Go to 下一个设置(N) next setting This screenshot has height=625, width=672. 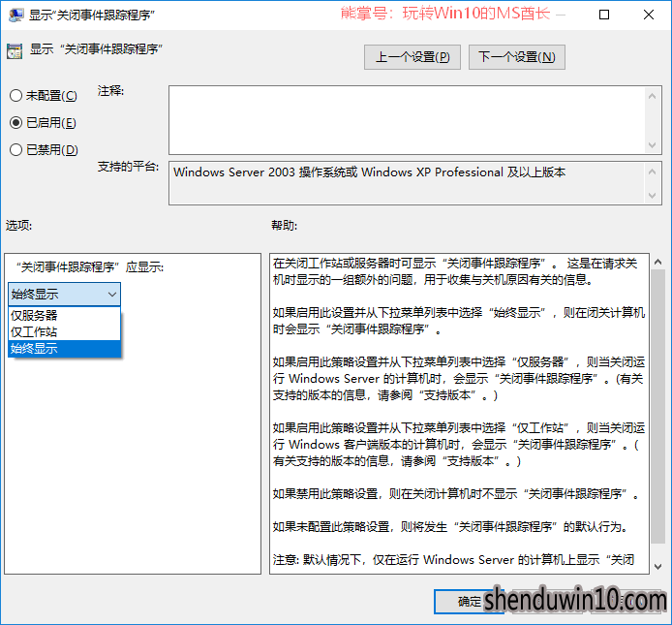[517, 57]
